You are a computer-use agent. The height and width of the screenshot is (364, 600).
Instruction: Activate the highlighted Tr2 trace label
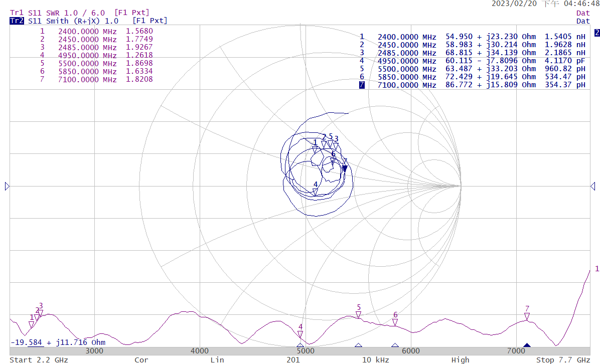tap(17, 21)
